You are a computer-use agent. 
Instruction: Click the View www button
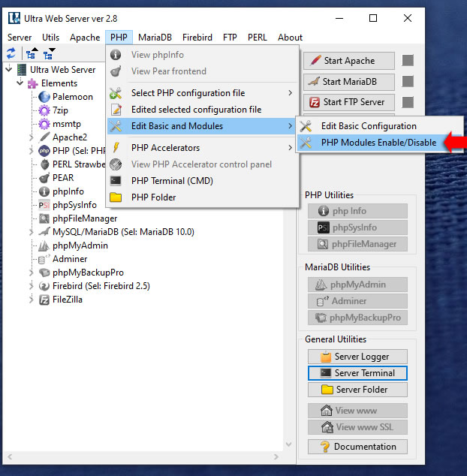pyautogui.click(x=357, y=411)
